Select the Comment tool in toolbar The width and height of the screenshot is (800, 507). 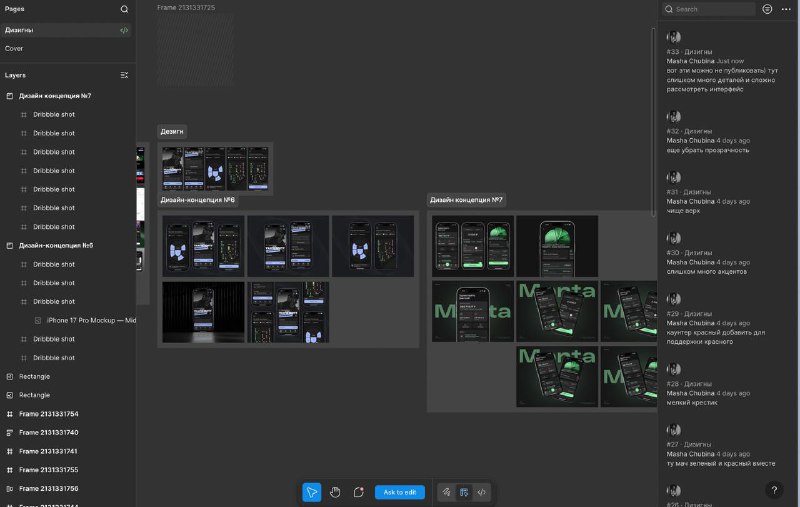(358, 492)
